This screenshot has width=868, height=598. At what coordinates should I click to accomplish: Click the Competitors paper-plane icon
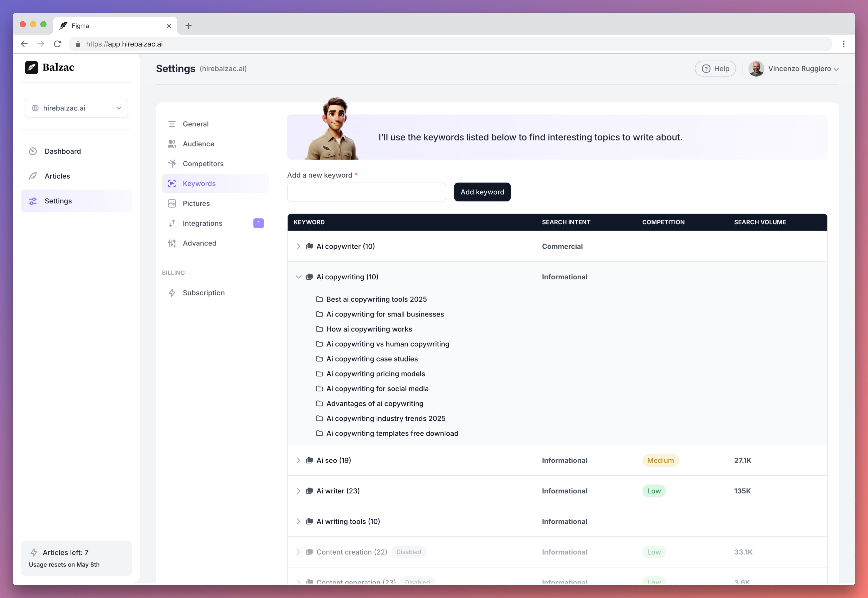172,163
